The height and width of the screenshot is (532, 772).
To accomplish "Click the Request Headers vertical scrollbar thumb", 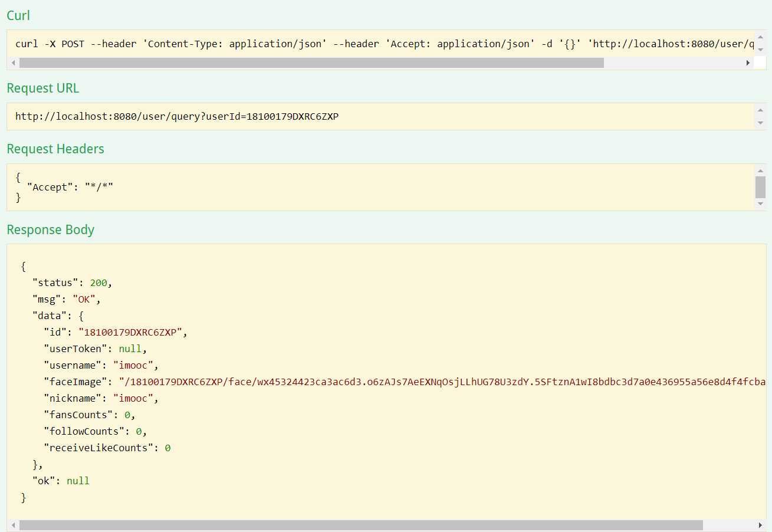I will pyautogui.click(x=760, y=187).
